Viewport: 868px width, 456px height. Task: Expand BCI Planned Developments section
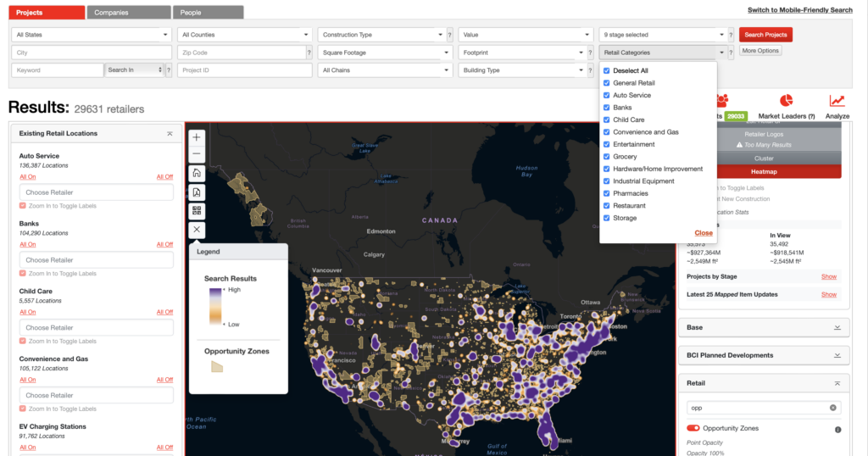pos(837,355)
